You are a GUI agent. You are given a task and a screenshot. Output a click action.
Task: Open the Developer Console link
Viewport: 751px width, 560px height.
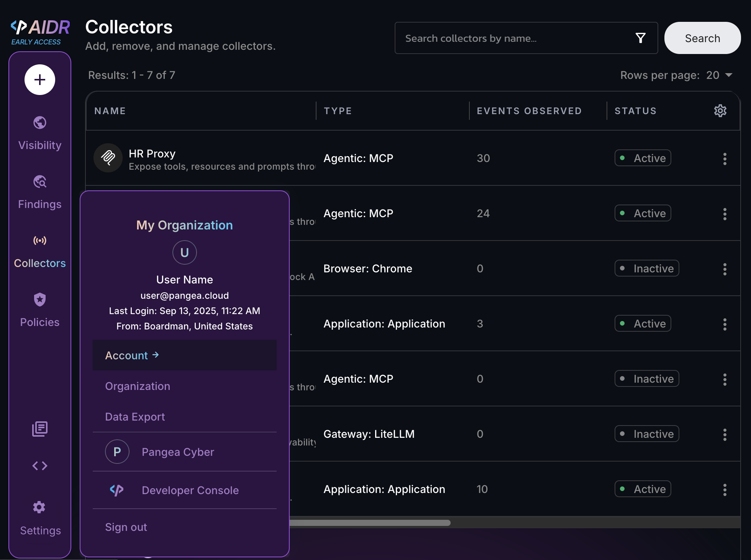[x=190, y=490]
